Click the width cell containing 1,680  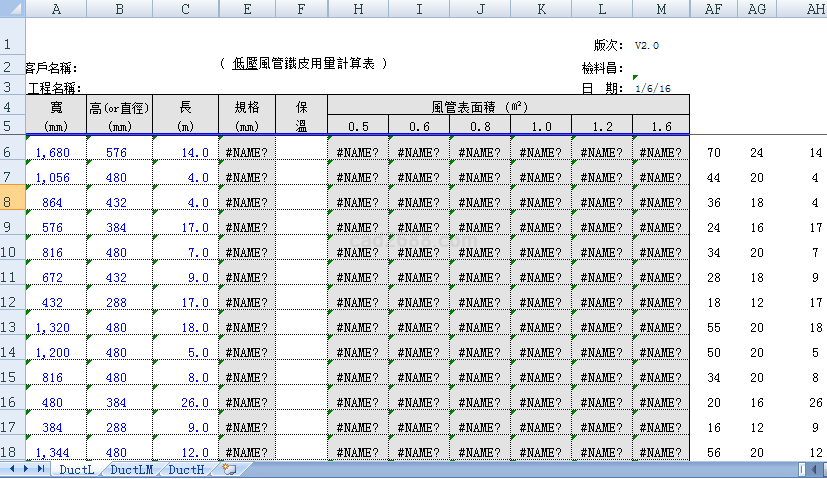click(54, 153)
